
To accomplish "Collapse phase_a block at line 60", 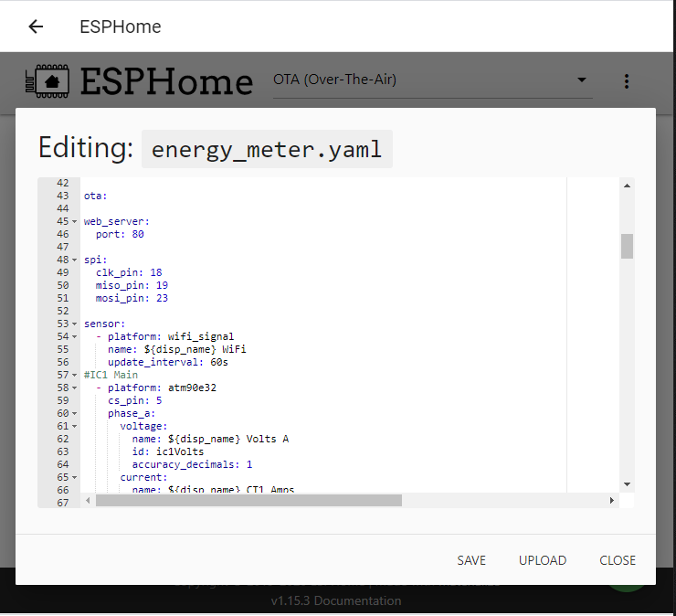I will coord(74,414).
